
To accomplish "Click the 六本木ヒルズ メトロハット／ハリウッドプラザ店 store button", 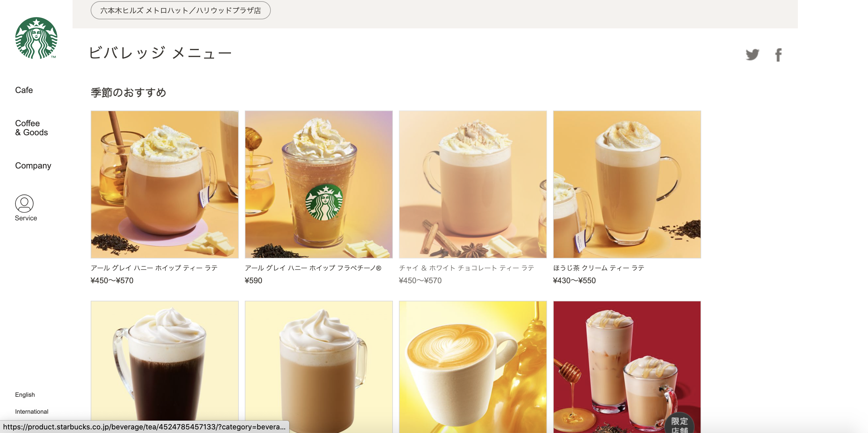I will point(180,10).
